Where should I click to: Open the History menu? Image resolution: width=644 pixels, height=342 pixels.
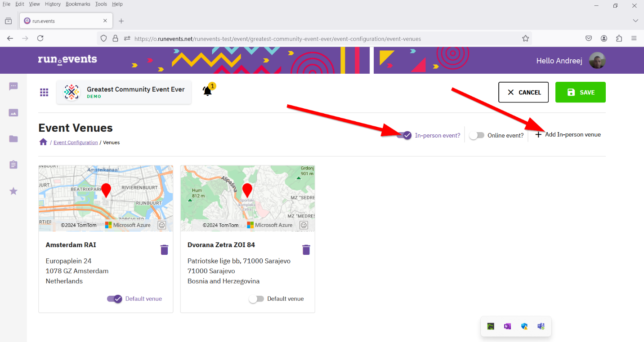coord(53,4)
